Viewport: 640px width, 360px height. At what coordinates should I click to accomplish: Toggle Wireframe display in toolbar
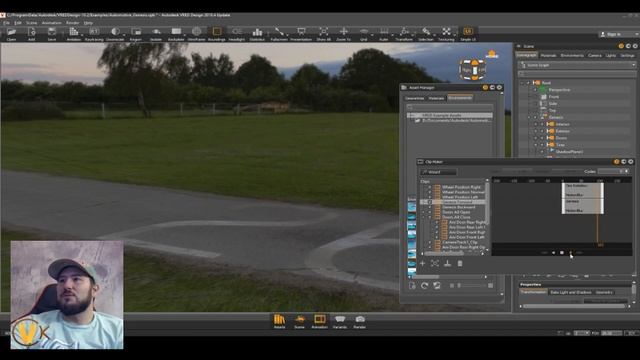pyautogui.click(x=196, y=32)
